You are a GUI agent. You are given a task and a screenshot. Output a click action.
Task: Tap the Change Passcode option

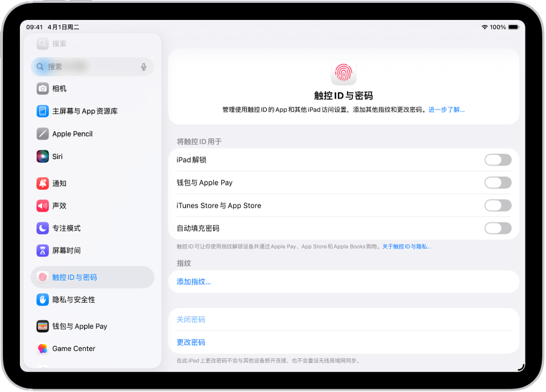tap(189, 342)
